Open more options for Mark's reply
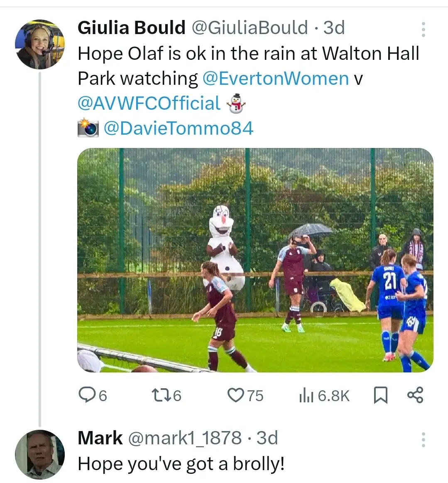The image size is (448, 483). (423, 439)
